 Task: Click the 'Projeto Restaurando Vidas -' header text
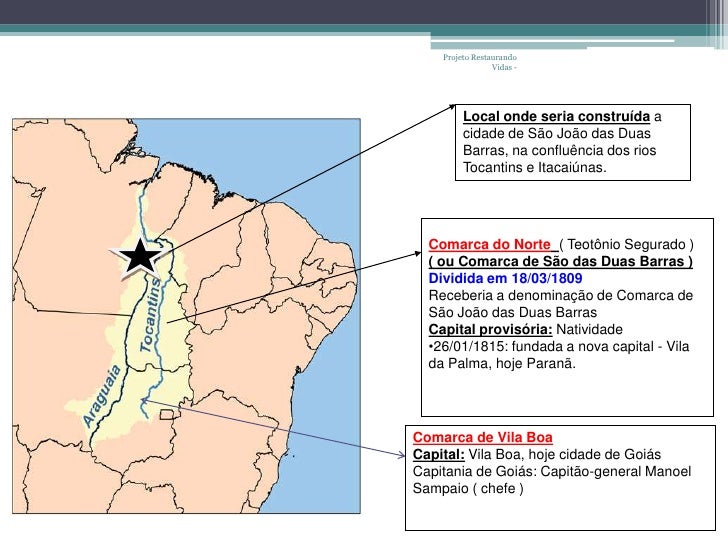pos(480,62)
